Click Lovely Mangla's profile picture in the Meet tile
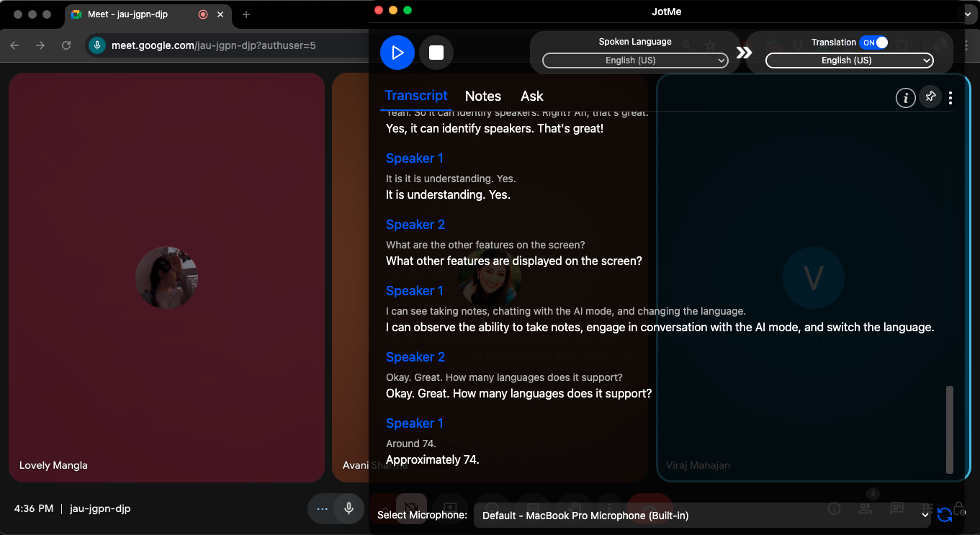Viewport: 980px width, 535px height. (166, 277)
